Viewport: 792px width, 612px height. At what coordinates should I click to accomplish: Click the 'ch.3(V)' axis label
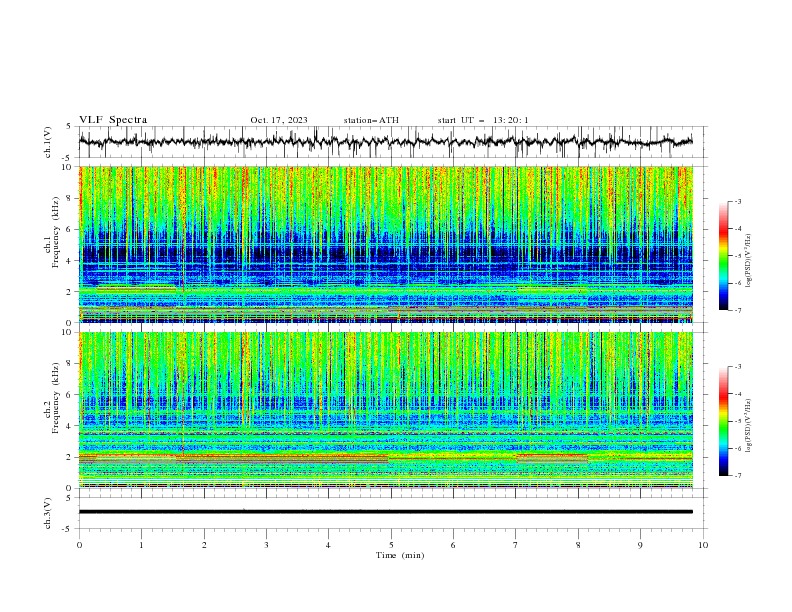pyautogui.click(x=48, y=513)
